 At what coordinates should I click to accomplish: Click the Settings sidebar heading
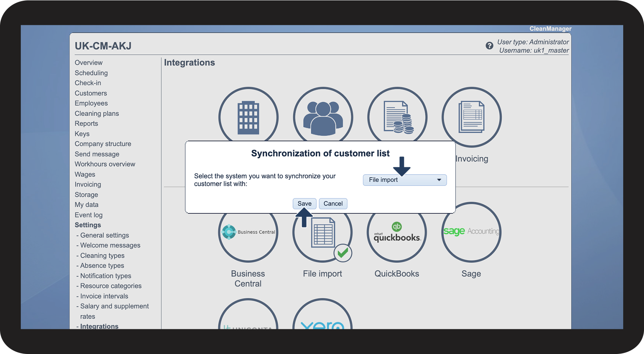pyautogui.click(x=88, y=225)
